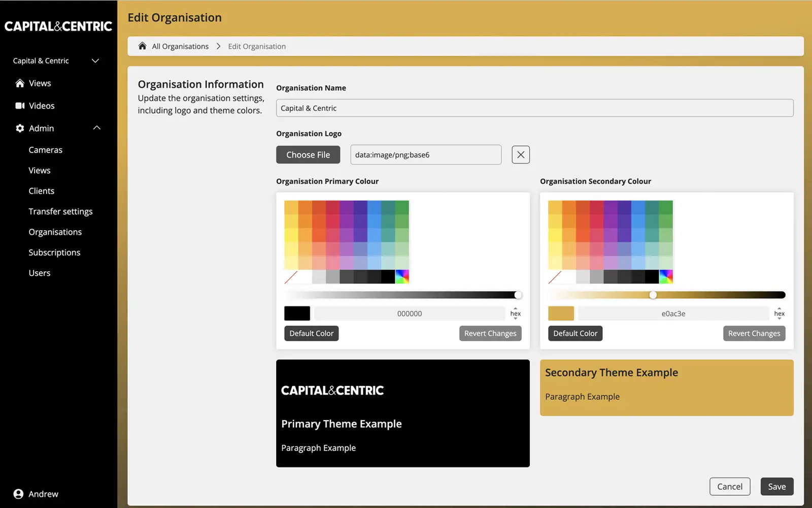Expand the Capital & Centric organisation dropdown
Viewport: 812px width, 508px height.
tap(95, 61)
